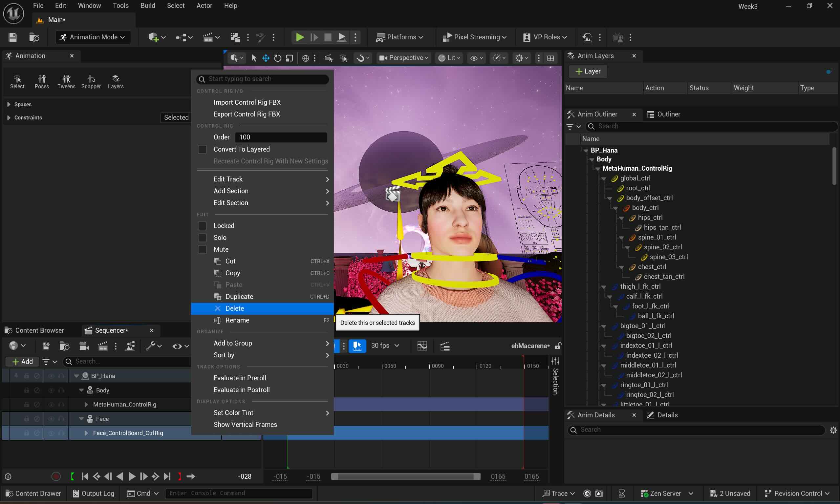Choose the Snapper tool
Screen dimensions: 840x504
coord(91,81)
